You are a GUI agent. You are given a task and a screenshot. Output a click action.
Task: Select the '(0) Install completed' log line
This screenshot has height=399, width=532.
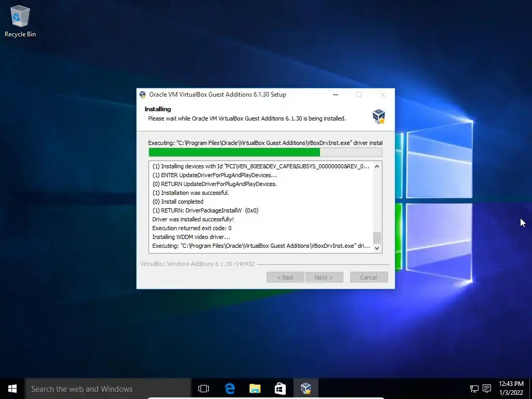coord(178,202)
